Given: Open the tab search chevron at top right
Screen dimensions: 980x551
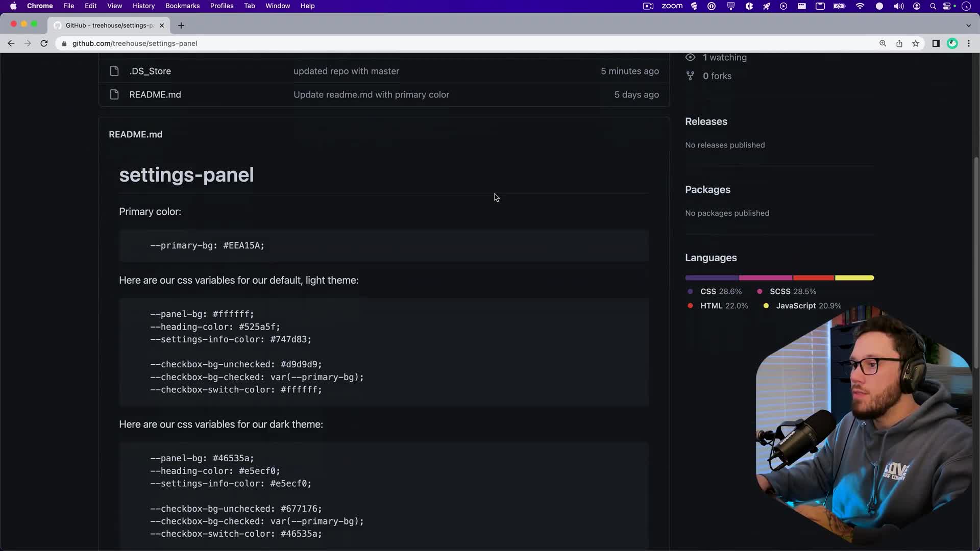Looking at the screenshot, I should pyautogui.click(x=968, y=25).
